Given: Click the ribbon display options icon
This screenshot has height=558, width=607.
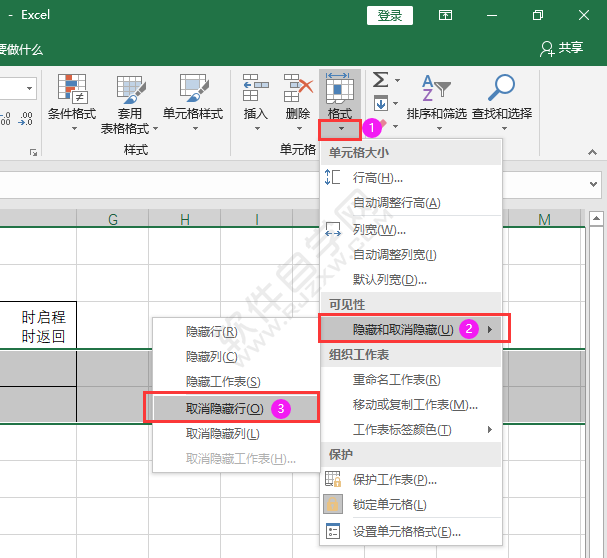Looking at the screenshot, I should (445, 15).
